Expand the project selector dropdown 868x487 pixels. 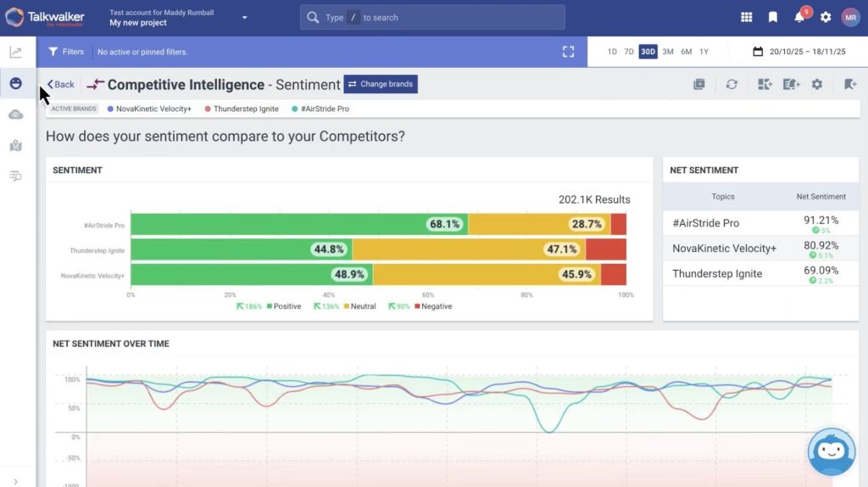245,17
